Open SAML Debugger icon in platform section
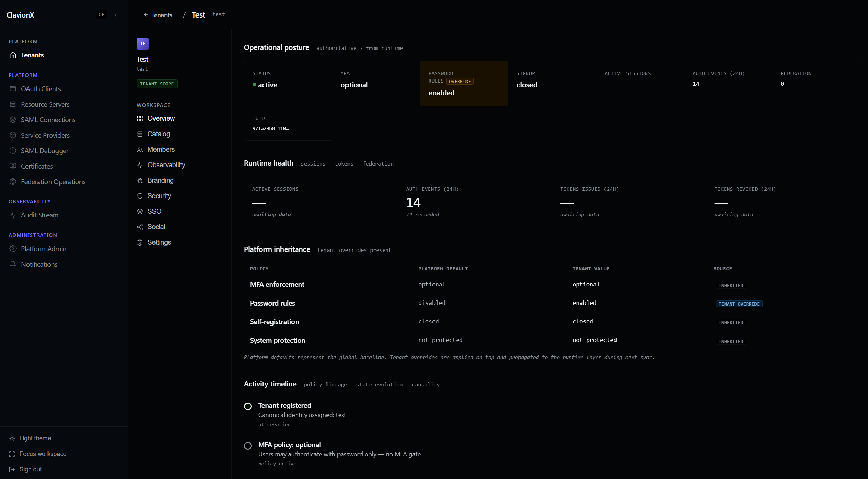This screenshot has height=479, width=868. pyautogui.click(x=13, y=151)
